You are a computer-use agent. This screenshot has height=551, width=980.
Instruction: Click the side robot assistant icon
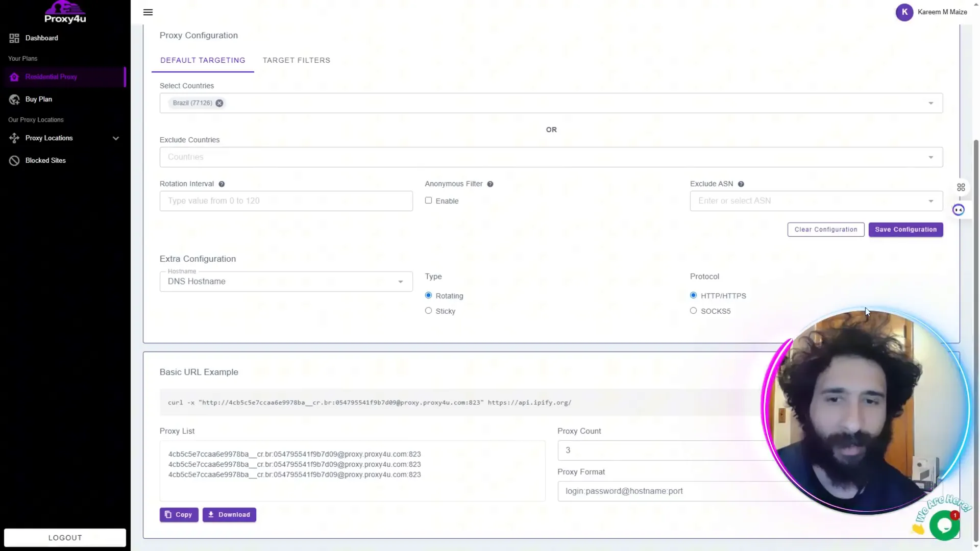coord(959,210)
